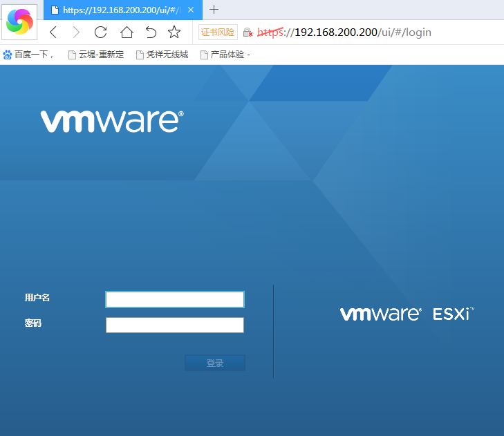
Task: Click the large vmware logo
Action: click(x=112, y=121)
